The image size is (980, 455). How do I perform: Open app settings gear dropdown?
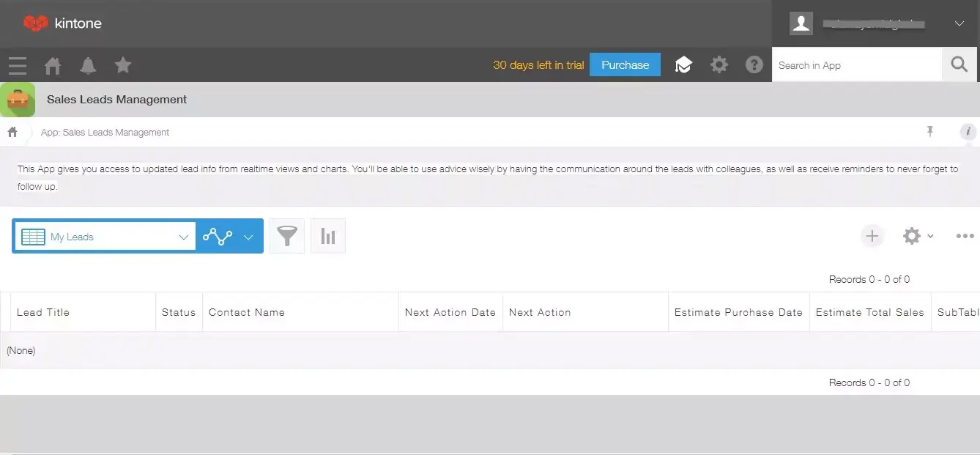pyautogui.click(x=918, y=236)
